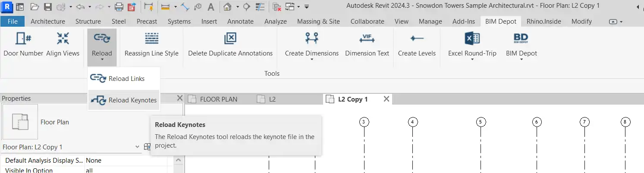Click the Tag by Category icon
Image resolution: width=644 pixels, height=173 pixels.
[198, 6]
